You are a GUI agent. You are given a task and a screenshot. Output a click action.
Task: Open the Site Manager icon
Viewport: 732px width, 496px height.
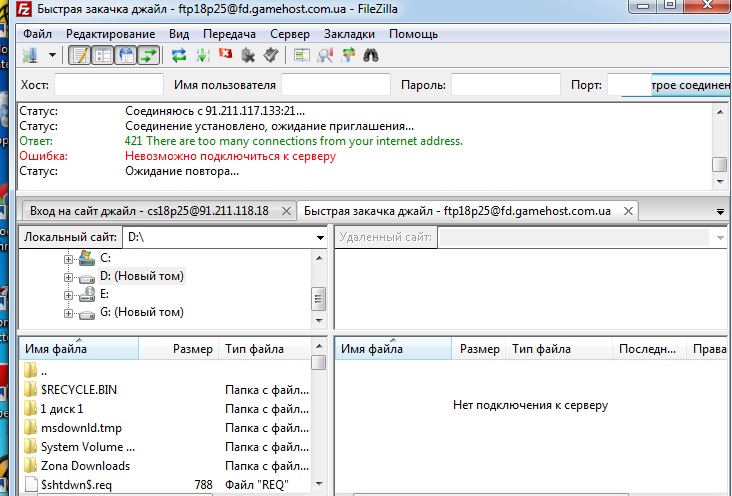pyautogui.click(x=31, y=56)
